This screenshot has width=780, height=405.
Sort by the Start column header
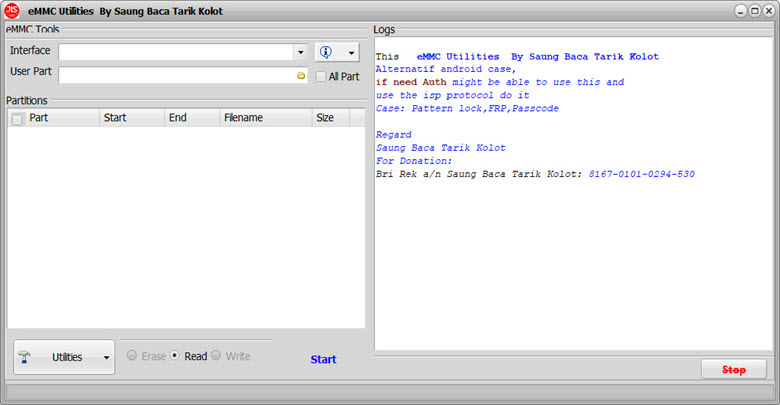pyautogui.click(x=132, y=118)
